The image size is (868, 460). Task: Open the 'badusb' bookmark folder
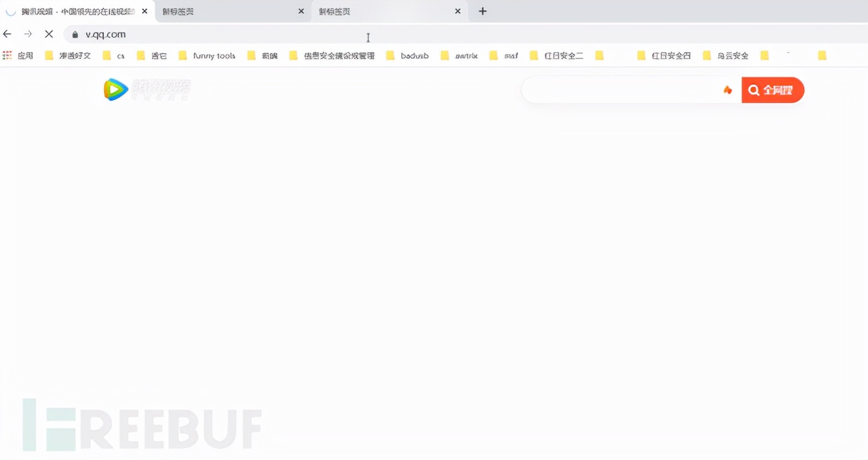[413, 55]
